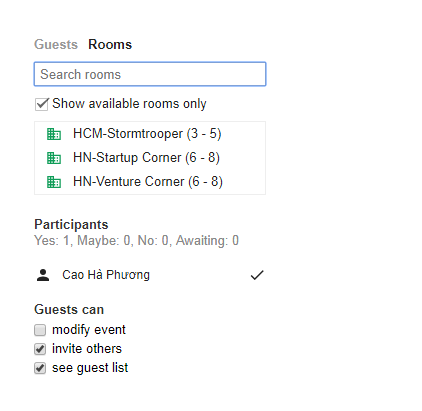Select the Rooms tab

point(110,44)
